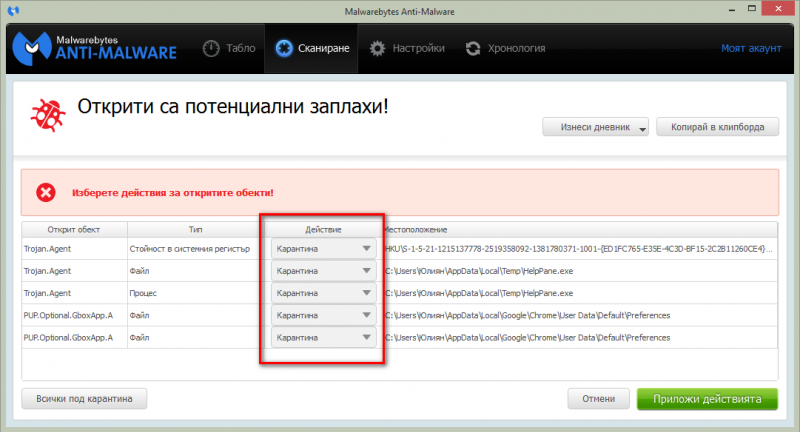Maximize the Malwarebytes window

[752, 9]
